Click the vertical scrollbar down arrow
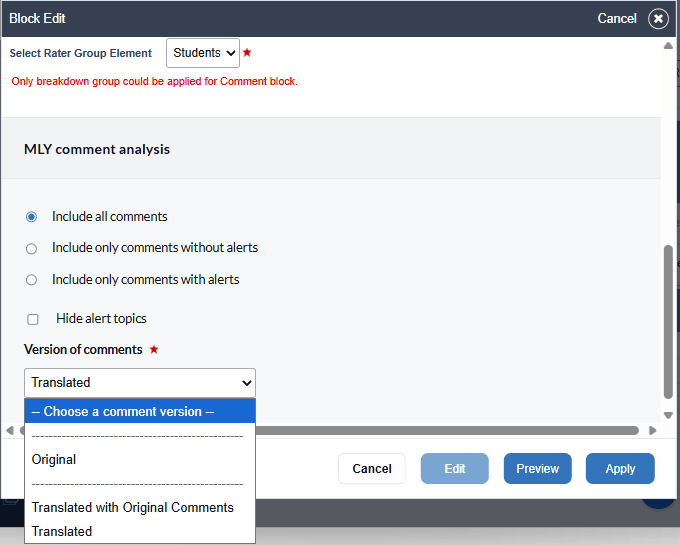Viewport: 680px width, 545px height. pos(668,415)
